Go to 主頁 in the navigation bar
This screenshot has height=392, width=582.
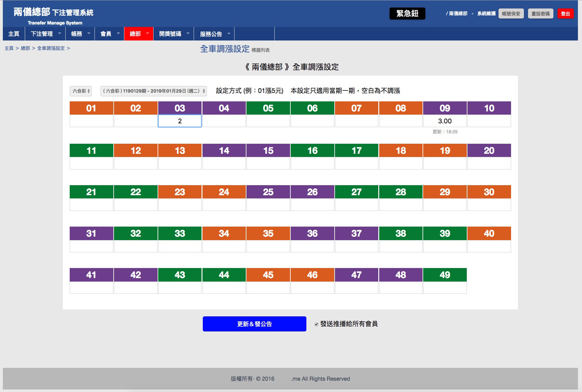(x=14, y=34)
